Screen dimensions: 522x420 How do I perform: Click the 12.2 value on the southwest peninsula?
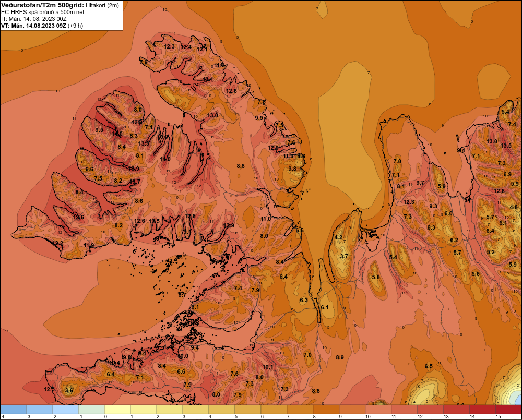point(57,243)
